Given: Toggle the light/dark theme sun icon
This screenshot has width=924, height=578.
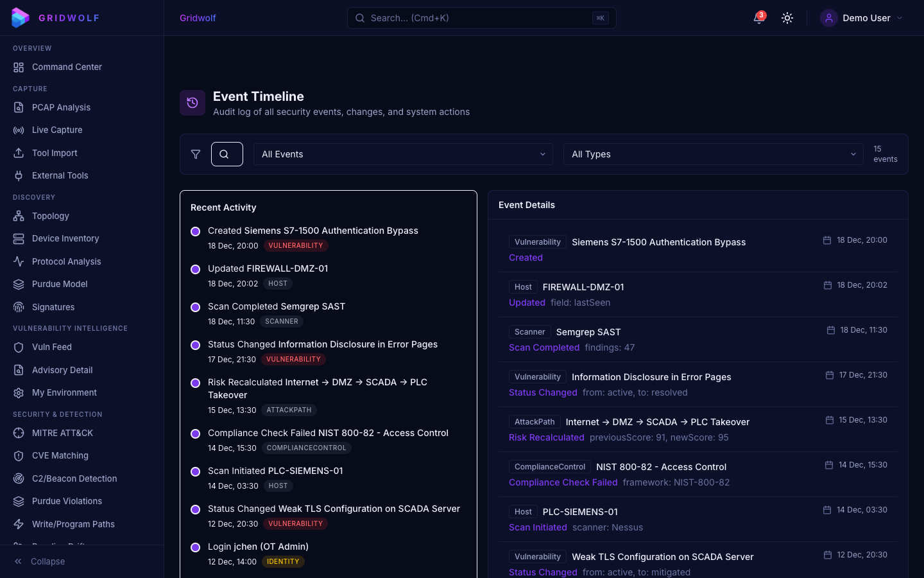Looking at the screenshot, I should pyautogui.click(x=787, y=18).
